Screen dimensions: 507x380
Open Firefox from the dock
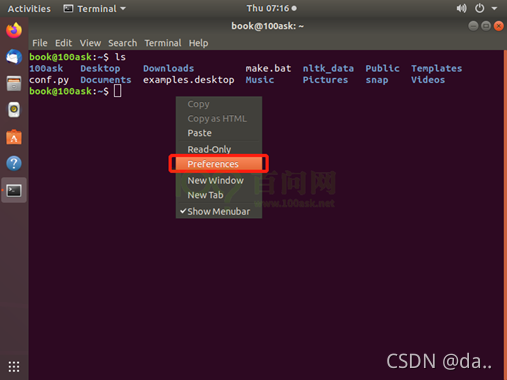[x=14, y=30]
